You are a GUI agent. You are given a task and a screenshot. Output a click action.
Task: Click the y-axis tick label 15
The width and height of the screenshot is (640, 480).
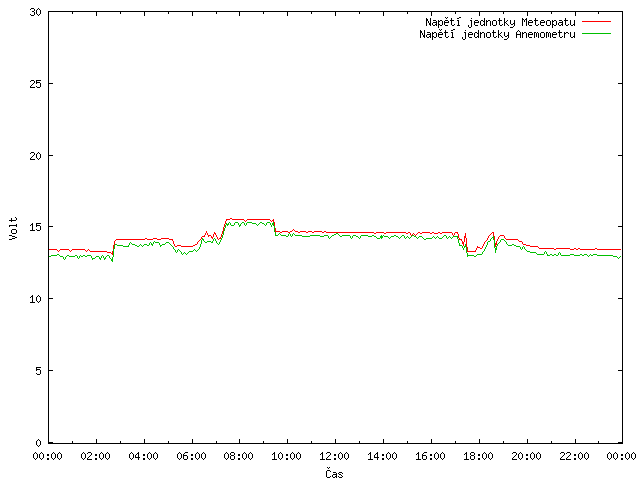click(x=36, y=227)
